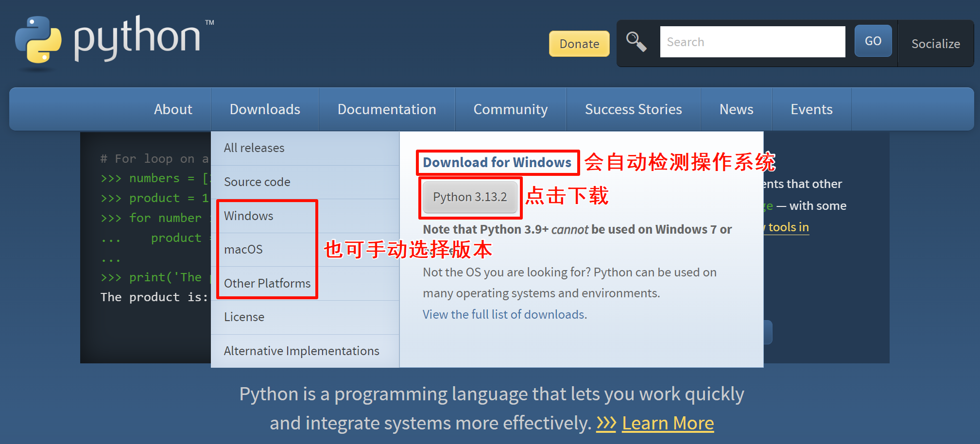Open the Events navigation item
The image size is (980, 444).
[x=811, y=109]
